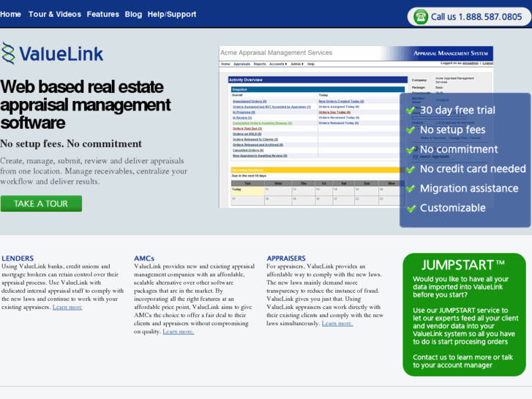The height and width of the screenshot is (399, 532).
Task: Open the Acme Appraisal Management screenshot
Action: [x=356, y=127]
